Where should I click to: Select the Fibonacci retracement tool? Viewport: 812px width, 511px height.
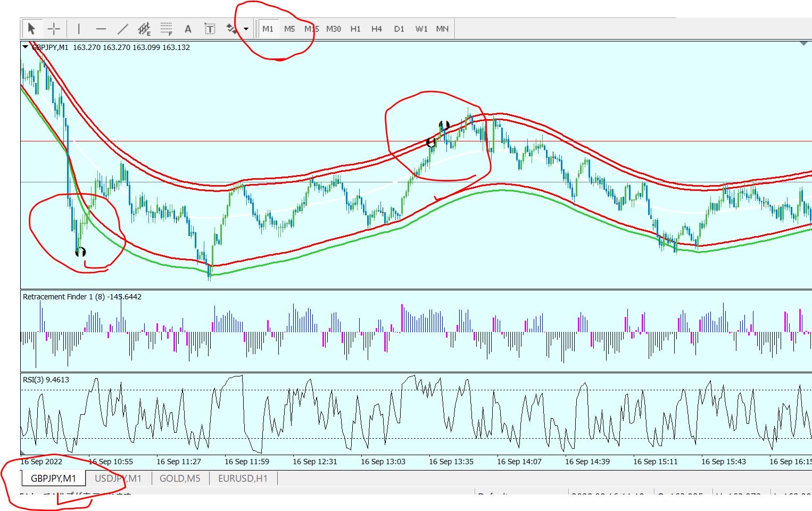coord(167,29)
